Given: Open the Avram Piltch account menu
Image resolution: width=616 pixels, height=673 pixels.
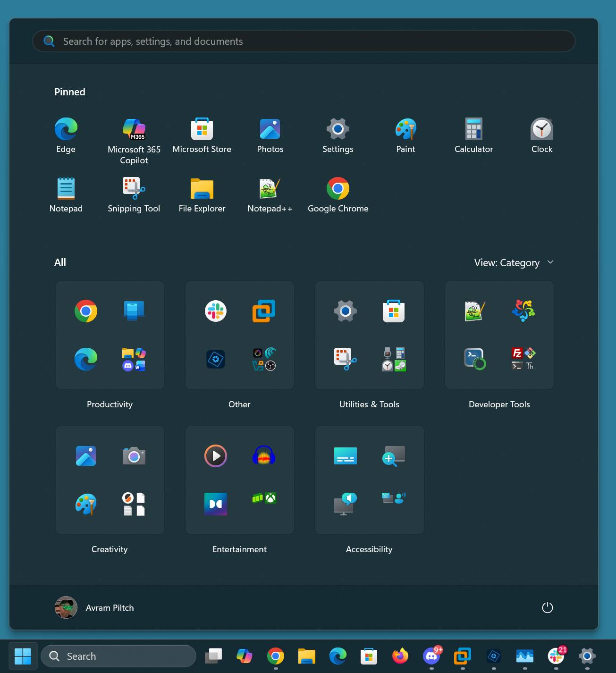Looking at the screenshot, I should pyautogui.click(x=95, y=608).
